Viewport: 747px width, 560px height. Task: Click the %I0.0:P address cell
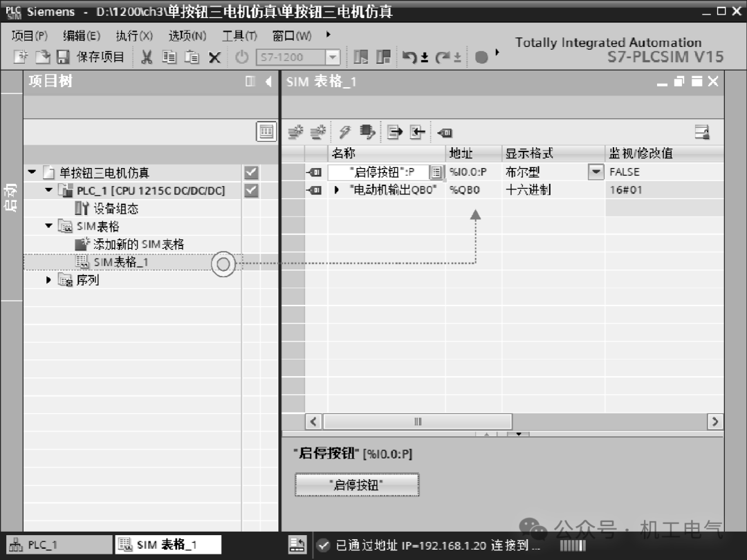[x=474, y=172]
